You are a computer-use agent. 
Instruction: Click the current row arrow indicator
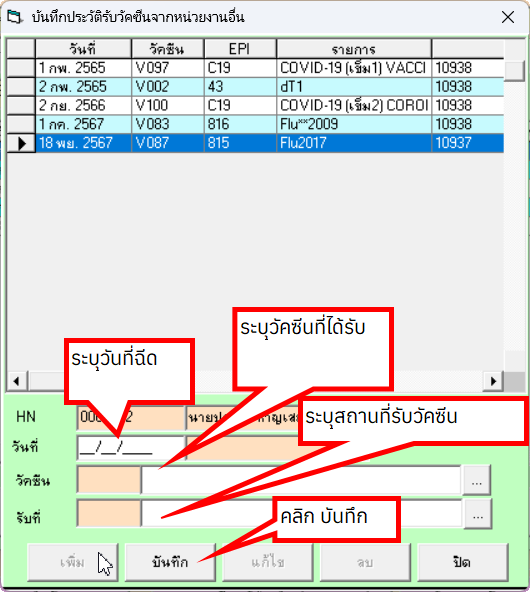(x=22, y=143)
